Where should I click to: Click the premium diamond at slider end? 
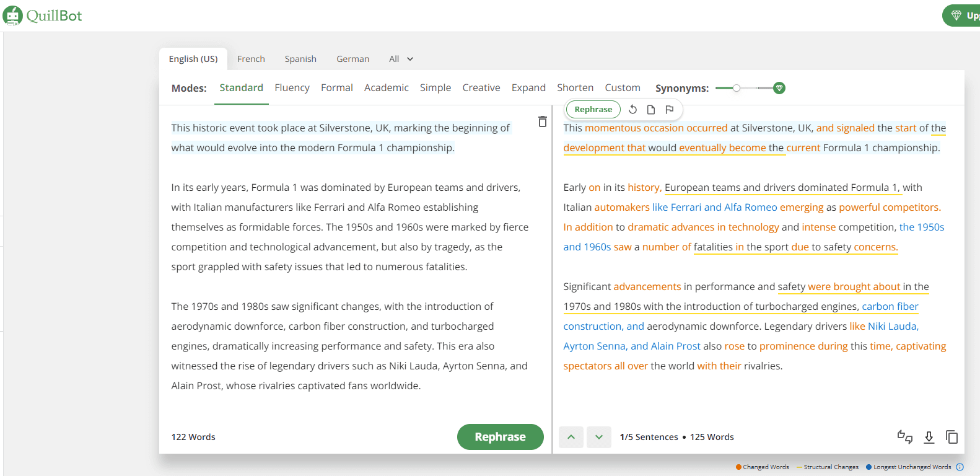click(779, 88)
